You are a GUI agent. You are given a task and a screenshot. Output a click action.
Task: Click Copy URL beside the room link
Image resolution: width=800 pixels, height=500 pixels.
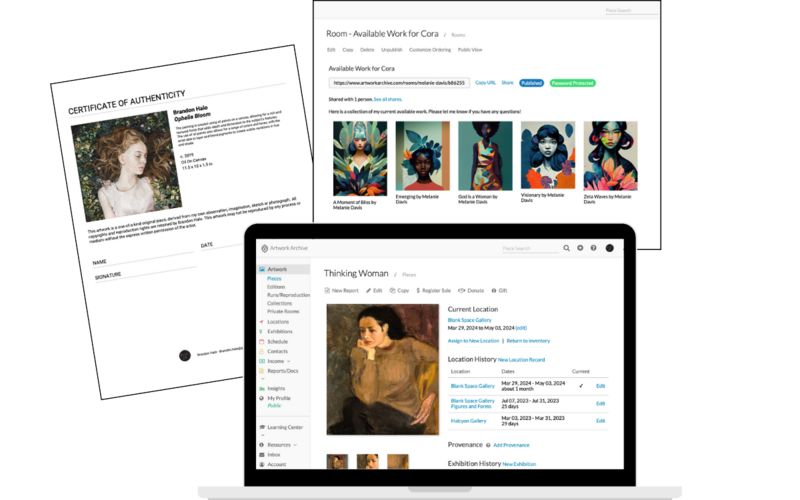485,83
